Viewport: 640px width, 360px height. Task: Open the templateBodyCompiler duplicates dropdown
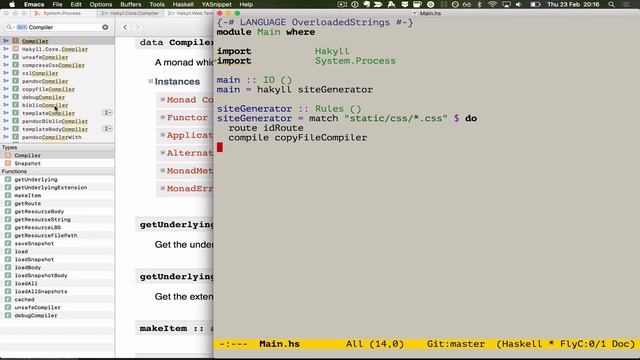(x=107, y=129)
